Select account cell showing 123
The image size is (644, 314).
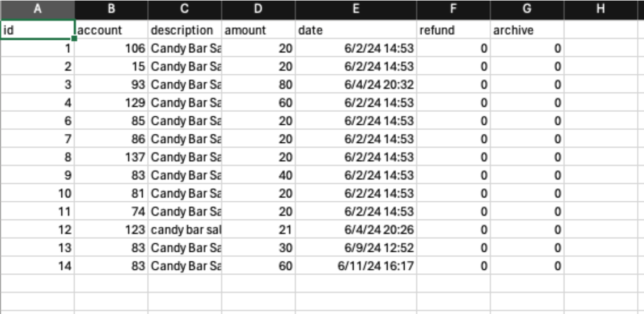pos(111,230)
